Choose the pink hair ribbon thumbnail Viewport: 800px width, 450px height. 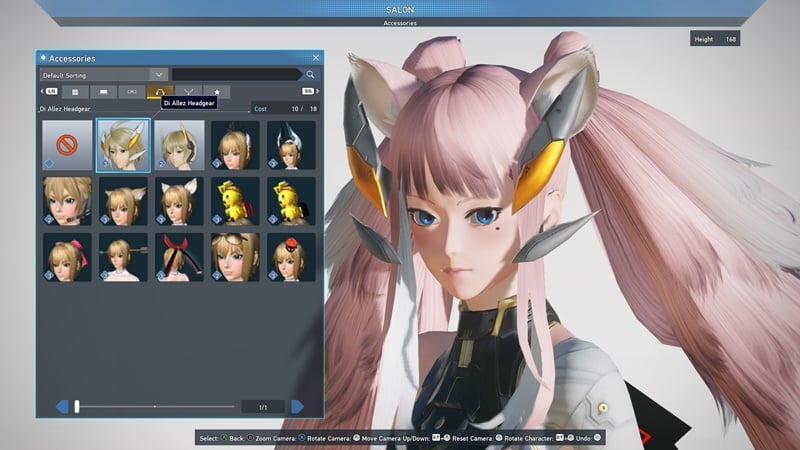[x=67, y=257]
